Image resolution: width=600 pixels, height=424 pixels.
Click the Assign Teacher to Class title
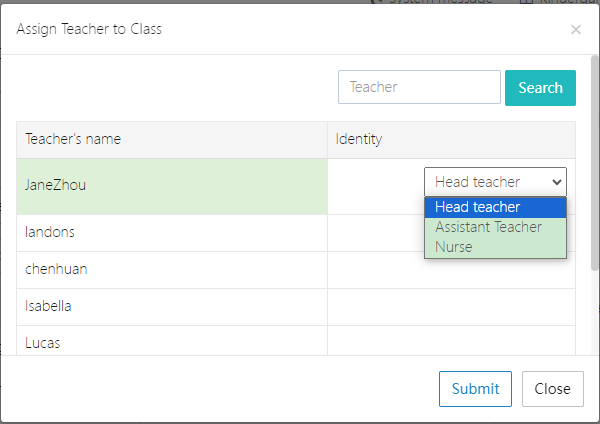(x=89, y=29)
